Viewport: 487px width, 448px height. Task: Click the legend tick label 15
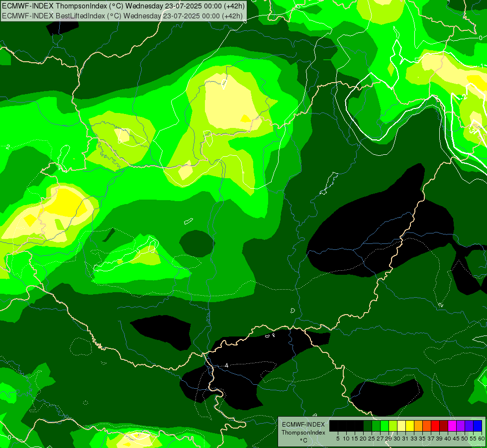pyautogui.click(x=355, y=439)
